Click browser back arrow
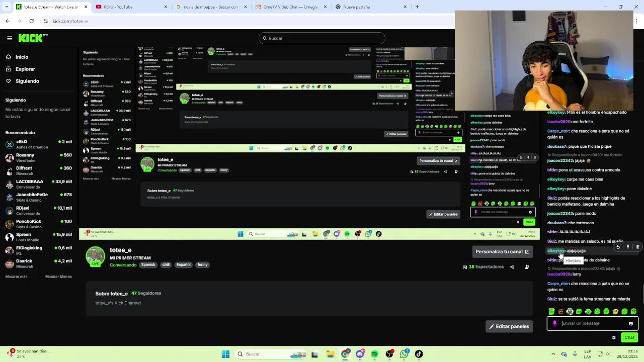Viewport: 644px width, 362px height. pyautogui.click(x=7, y=21)
